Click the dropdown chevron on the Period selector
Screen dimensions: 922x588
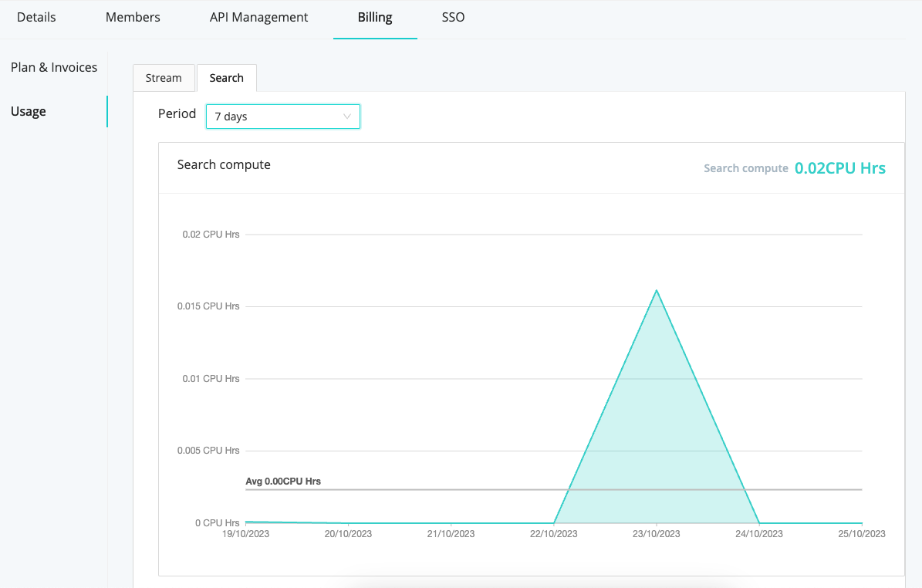tap(346, 116)
